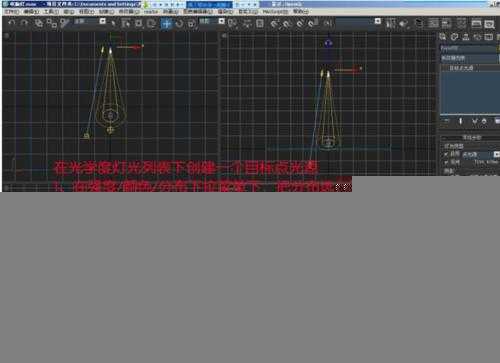Click the right viewport's corner label
The height and width of the screenshot is (363, 500).
pos(225,35)
